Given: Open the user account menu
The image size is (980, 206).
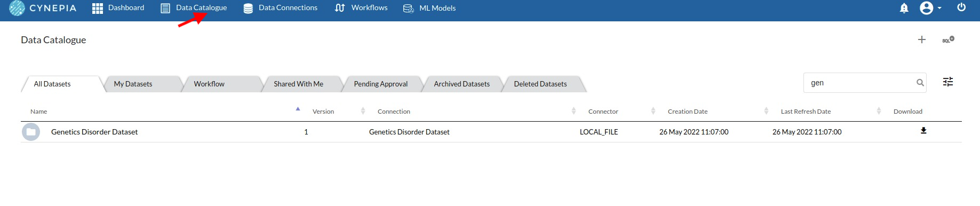Looking at the screenshot, I should tap(931, 8).
